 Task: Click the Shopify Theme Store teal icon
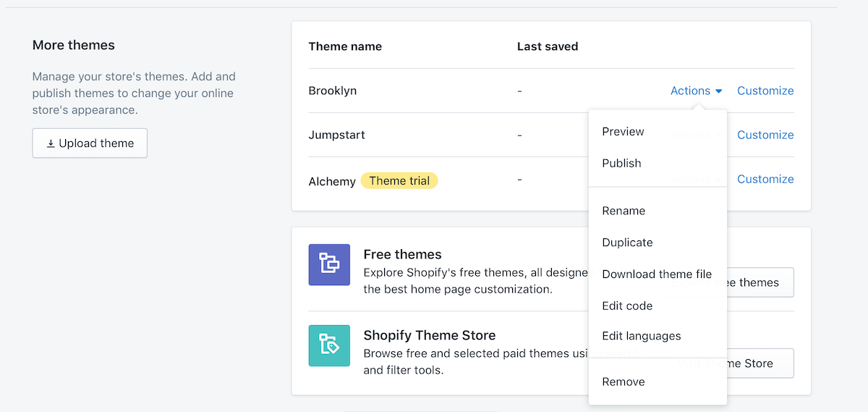(329, 345)
